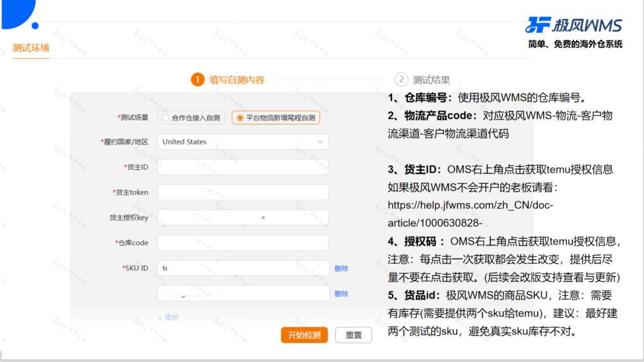Delete the first SKU ID row
Screen dimensions: 644x362
tap(341, 268)
